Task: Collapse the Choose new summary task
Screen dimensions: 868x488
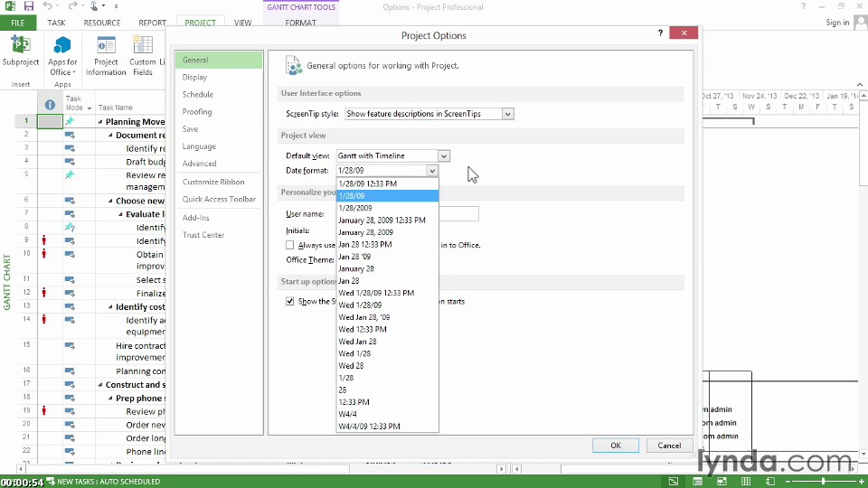Action: tap(110, 201)
